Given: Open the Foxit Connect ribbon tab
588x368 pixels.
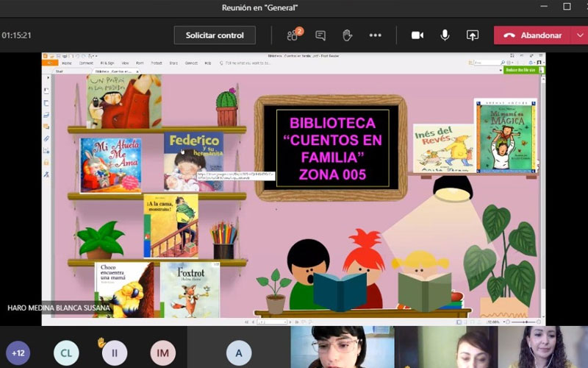Looking at the screenshot, I should point(191,63).
